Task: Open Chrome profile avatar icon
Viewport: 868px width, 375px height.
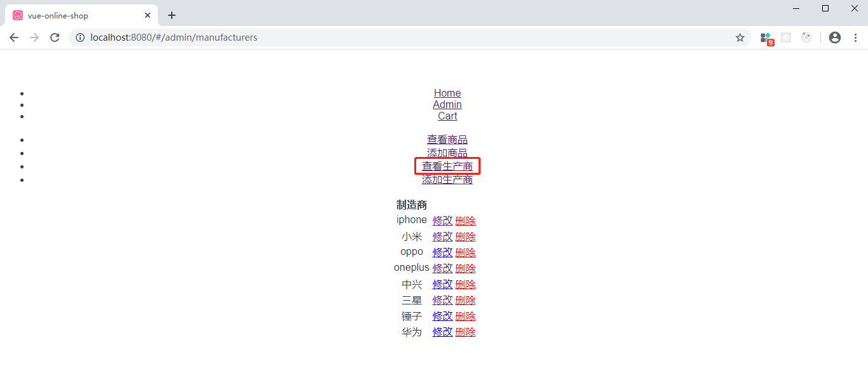Action: (835, 37)
